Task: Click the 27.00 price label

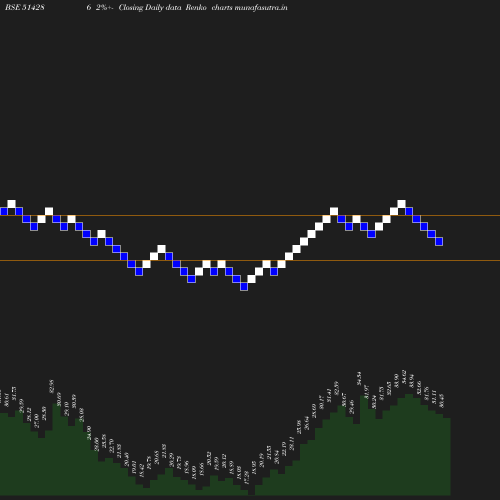Action: pos(37,421)
